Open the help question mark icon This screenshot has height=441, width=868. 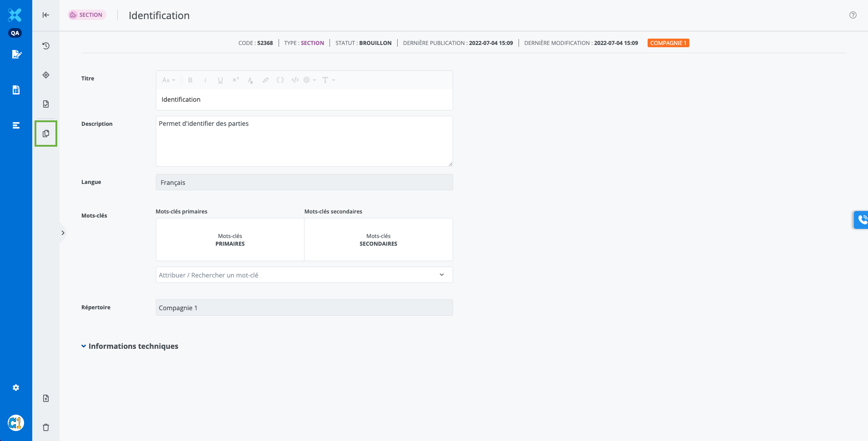[853, 15]
